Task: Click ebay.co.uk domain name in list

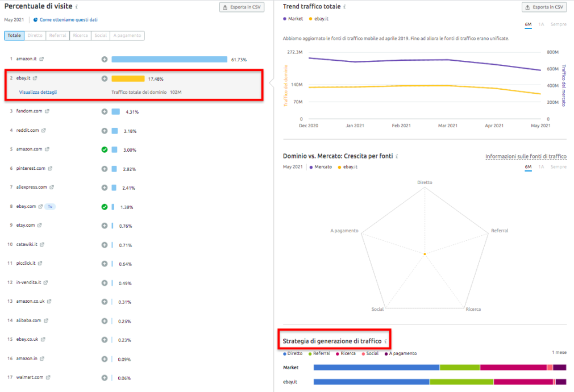Action: pyautogui.click(x=27, y=339)
